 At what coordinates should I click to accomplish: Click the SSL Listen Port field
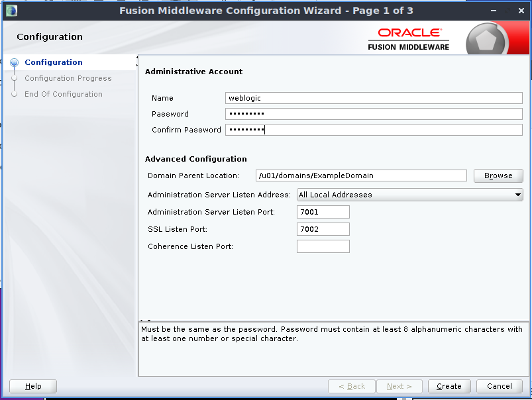pos(323,229)
